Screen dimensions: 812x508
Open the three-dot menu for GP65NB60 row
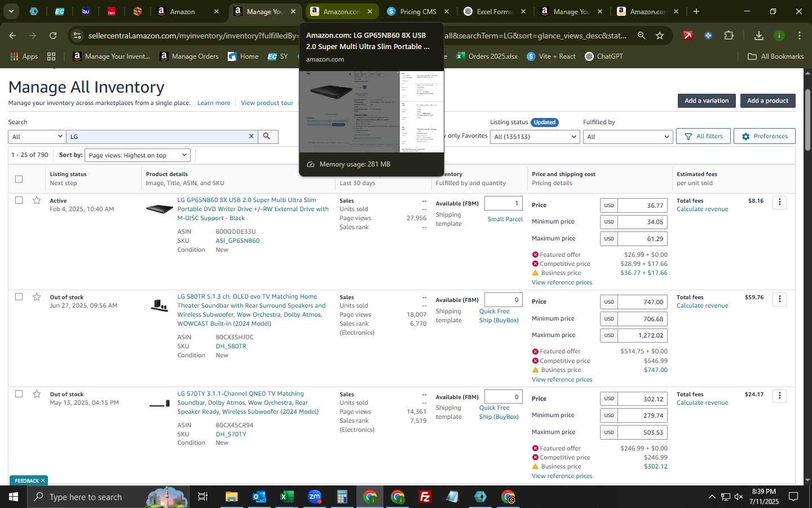tap(780, 202)
